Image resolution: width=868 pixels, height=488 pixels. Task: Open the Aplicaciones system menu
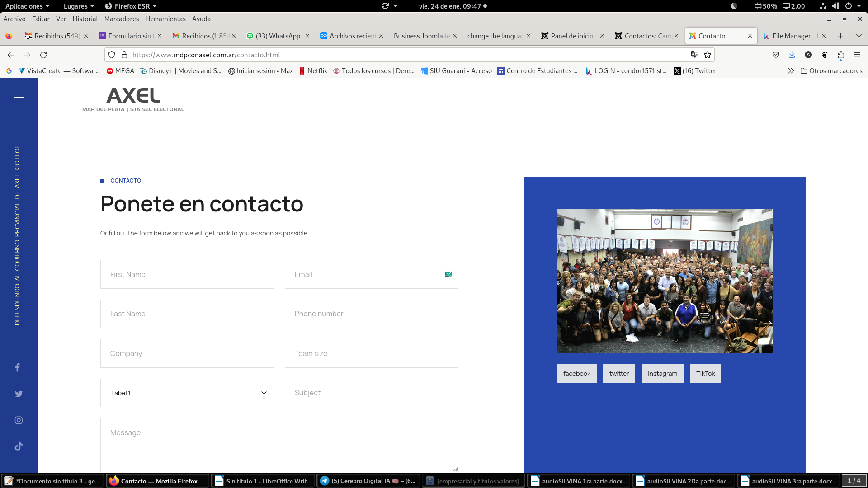click(x=27, y=6)
